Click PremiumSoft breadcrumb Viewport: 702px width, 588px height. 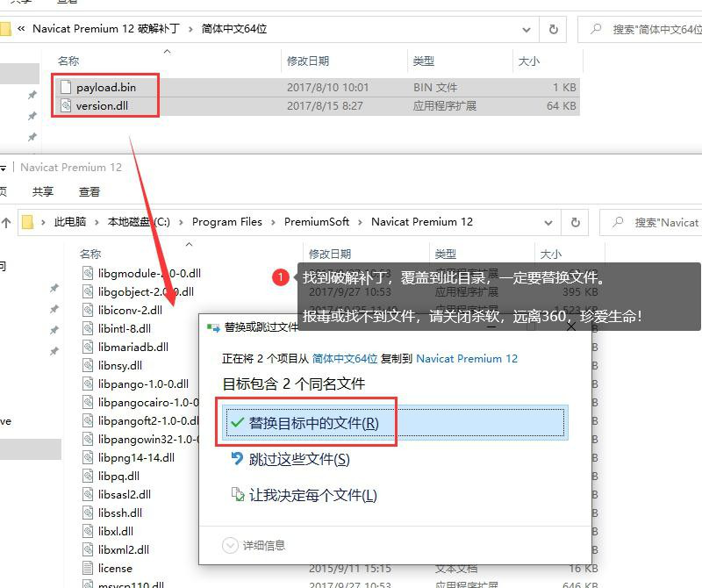(x=317, y=222)
